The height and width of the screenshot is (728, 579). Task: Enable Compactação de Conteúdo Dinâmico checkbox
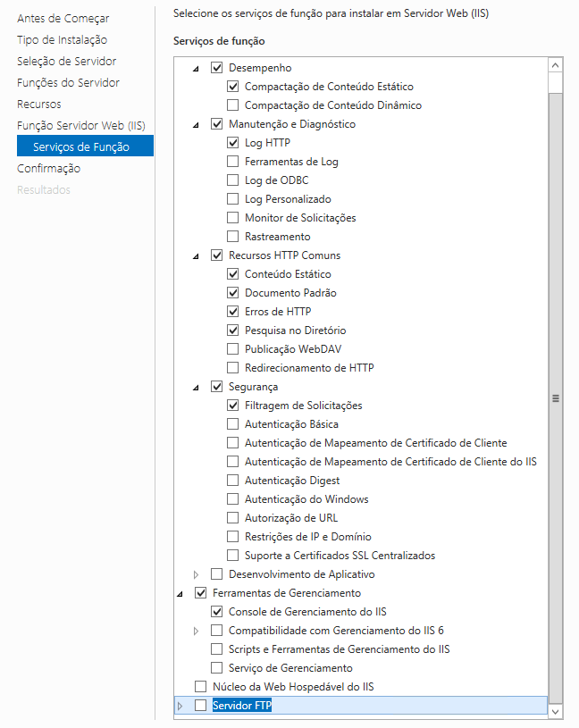tap(233, 105)
